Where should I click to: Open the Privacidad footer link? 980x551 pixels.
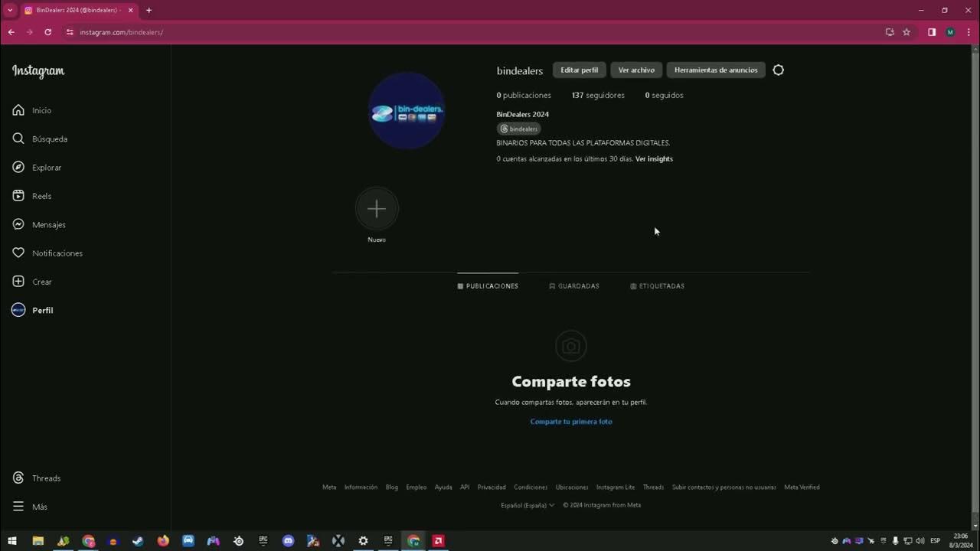tap(492, 487)
